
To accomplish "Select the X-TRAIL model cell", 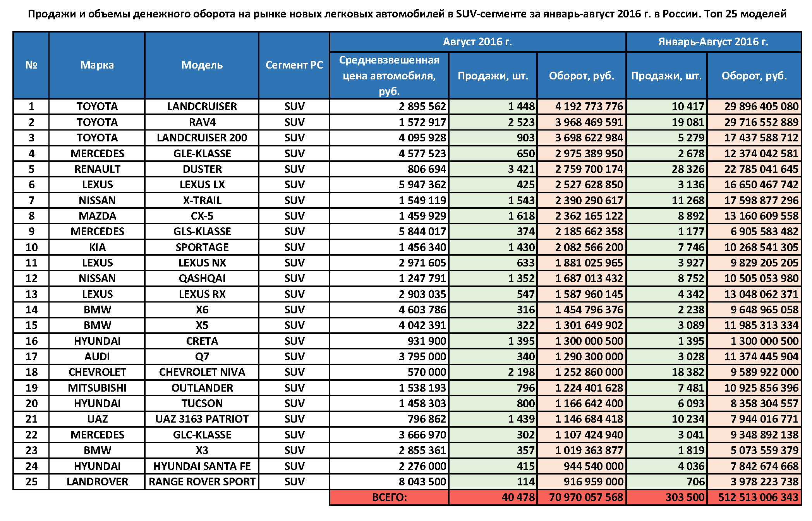I will [202, 200].
